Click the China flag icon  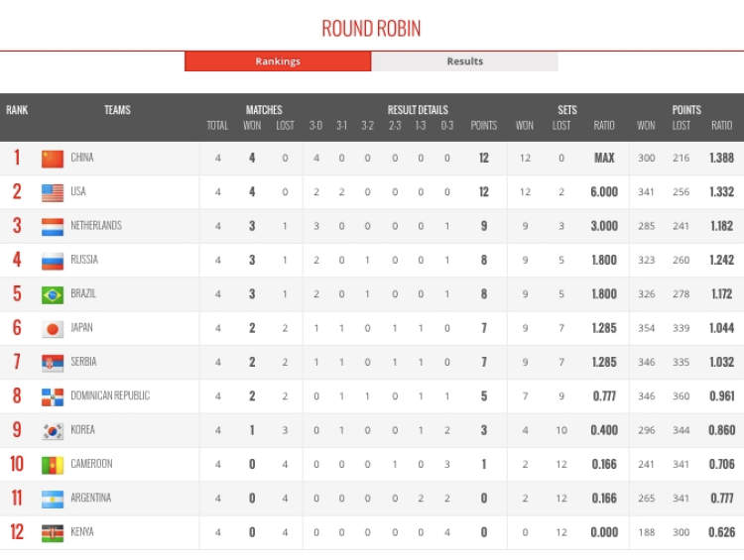(x=53, y=159)
